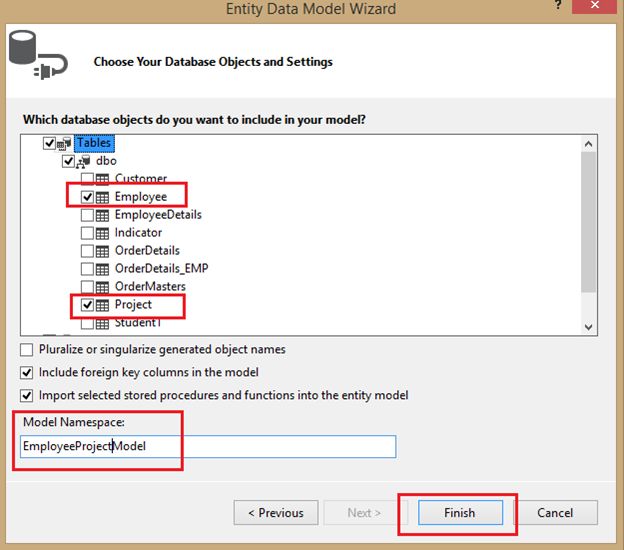Click the Project table icon
Screen dimensions: 624x550
(102, 305)
